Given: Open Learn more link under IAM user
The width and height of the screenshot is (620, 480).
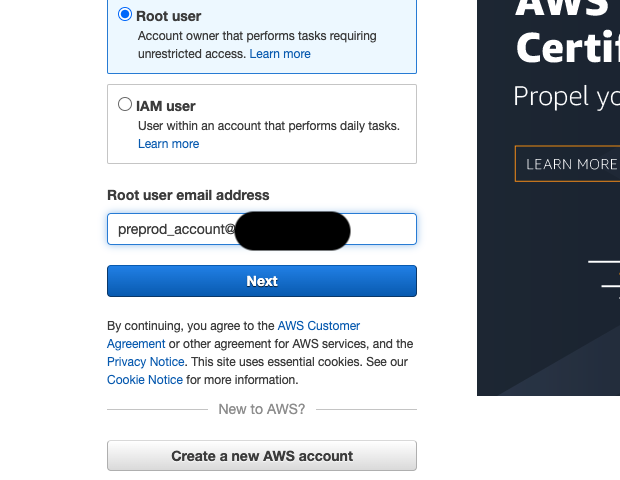Looking at the screenshot, I should [x=168, y=144].
